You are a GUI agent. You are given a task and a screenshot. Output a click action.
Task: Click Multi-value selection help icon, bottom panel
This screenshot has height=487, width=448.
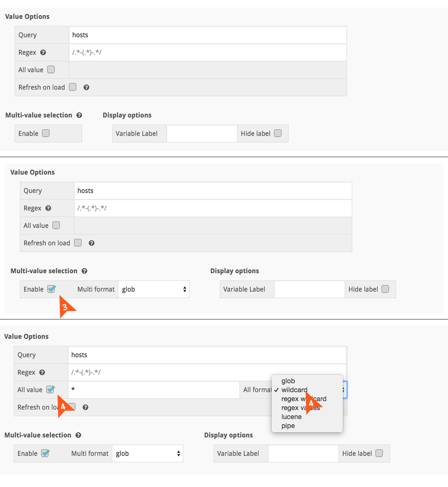point(78,435)
